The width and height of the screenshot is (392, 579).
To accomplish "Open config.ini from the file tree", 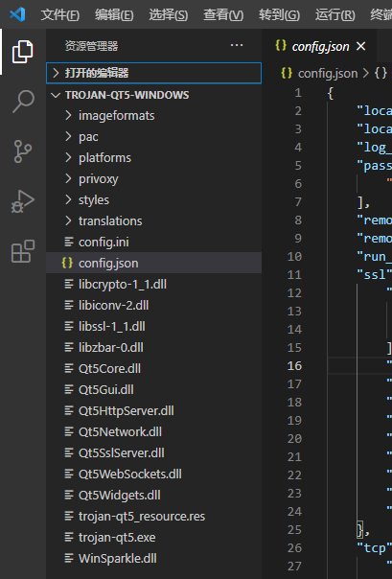I will (x=154, y=242).
